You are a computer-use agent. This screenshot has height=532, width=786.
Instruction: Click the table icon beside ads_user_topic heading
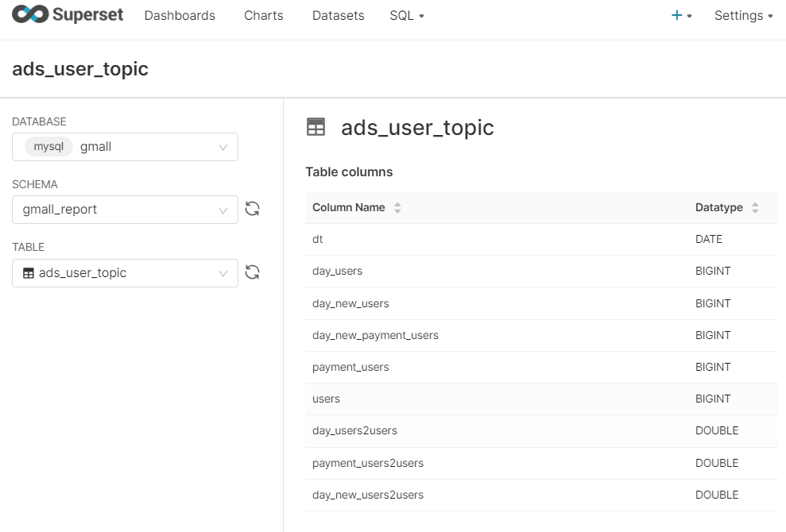(x=316, y=127)
